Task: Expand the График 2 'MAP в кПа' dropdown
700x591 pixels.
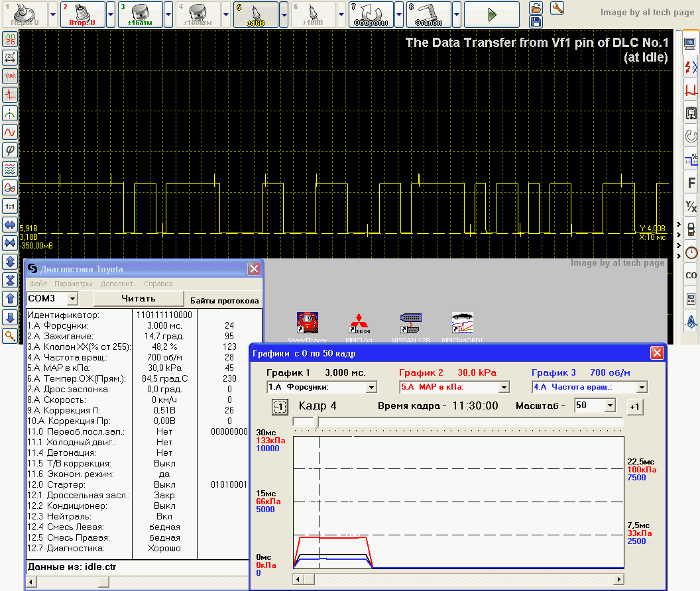Action: click(x=504, y=387)
